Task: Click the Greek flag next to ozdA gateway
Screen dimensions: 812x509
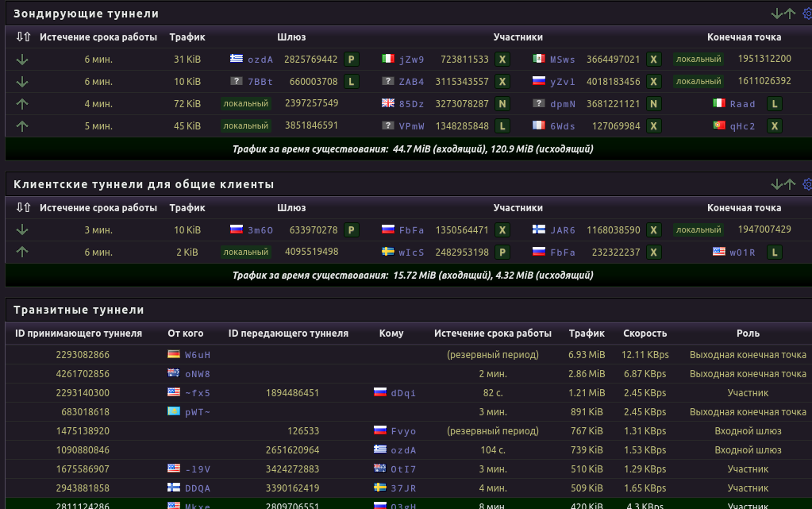Action: 237,59
